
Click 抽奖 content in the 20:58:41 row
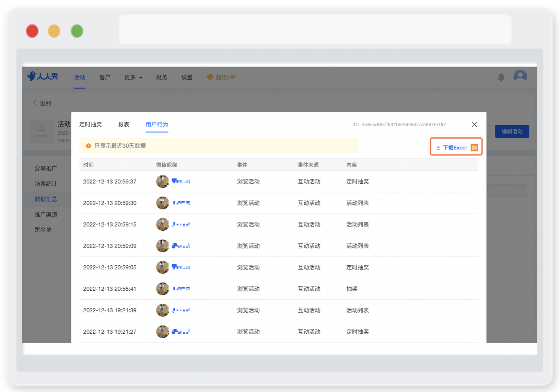tap(352, 289)
